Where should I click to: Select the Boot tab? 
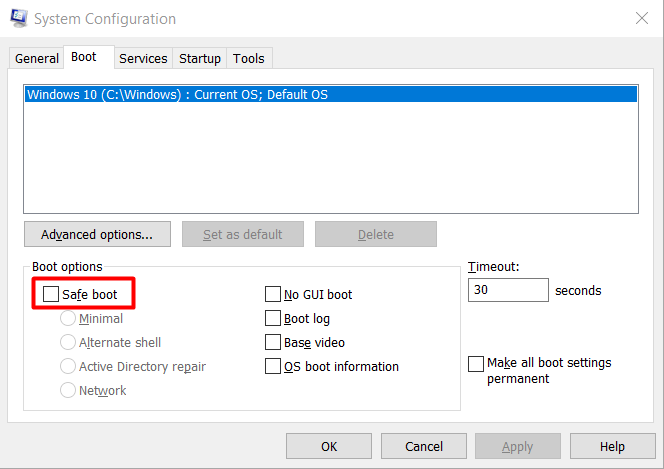point(84,58)
